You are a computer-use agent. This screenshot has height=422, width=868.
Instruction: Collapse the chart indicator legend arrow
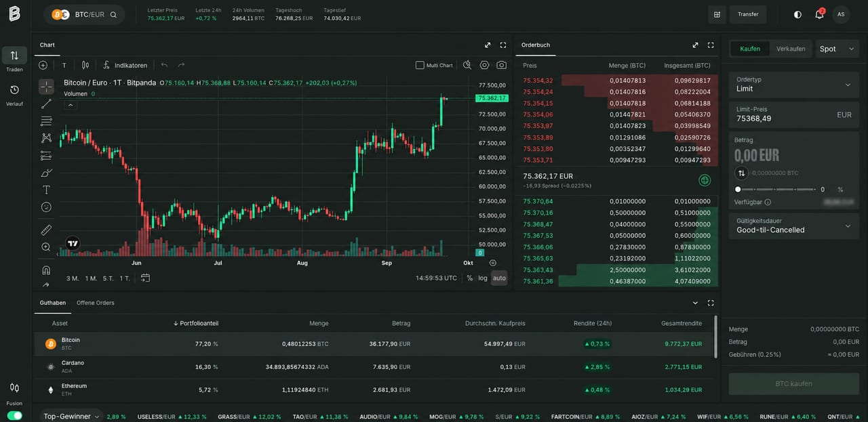coord(71,105)
